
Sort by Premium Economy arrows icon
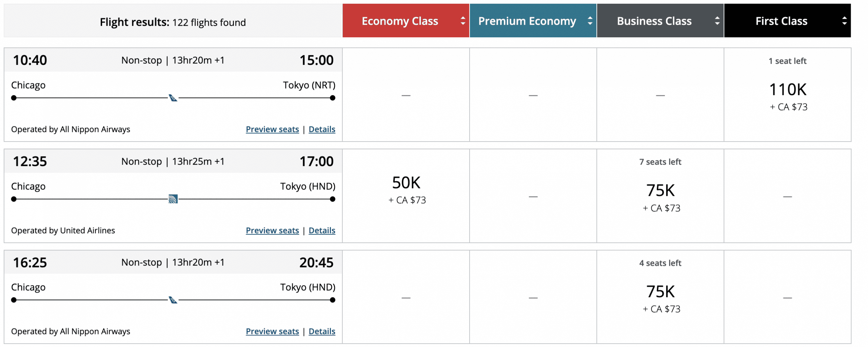[590, 21]
